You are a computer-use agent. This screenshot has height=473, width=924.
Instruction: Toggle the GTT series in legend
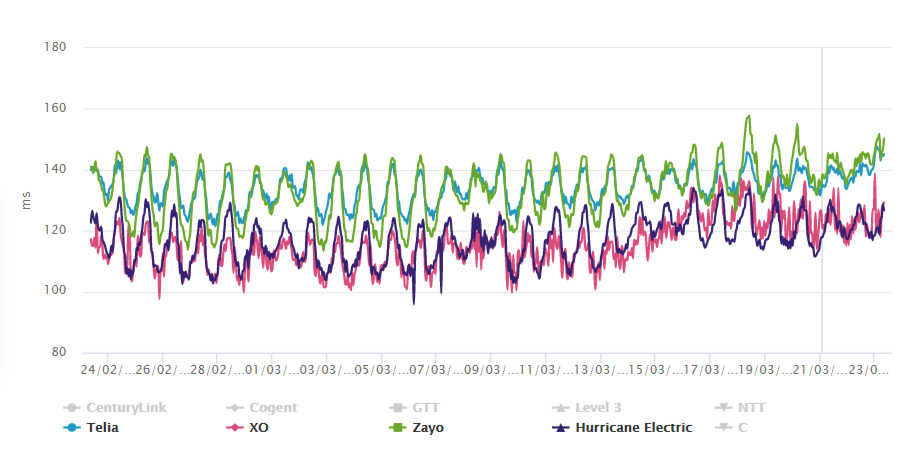pos(414,408)
